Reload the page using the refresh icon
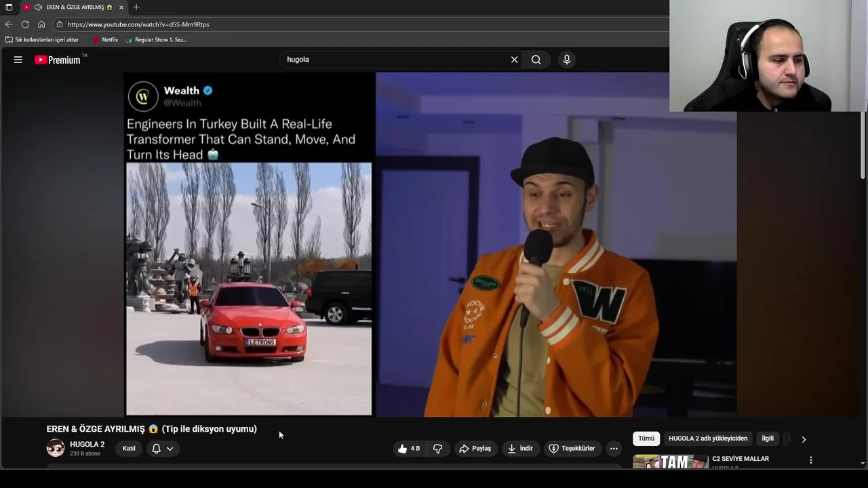This screenshot has height=488, width=868. [x=25, y=24]
